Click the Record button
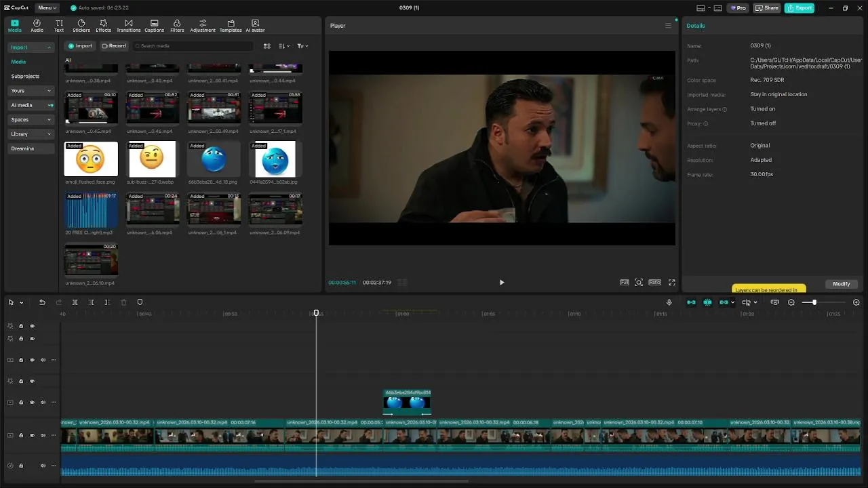Screen dimensions: 868x488 point(114,46)
